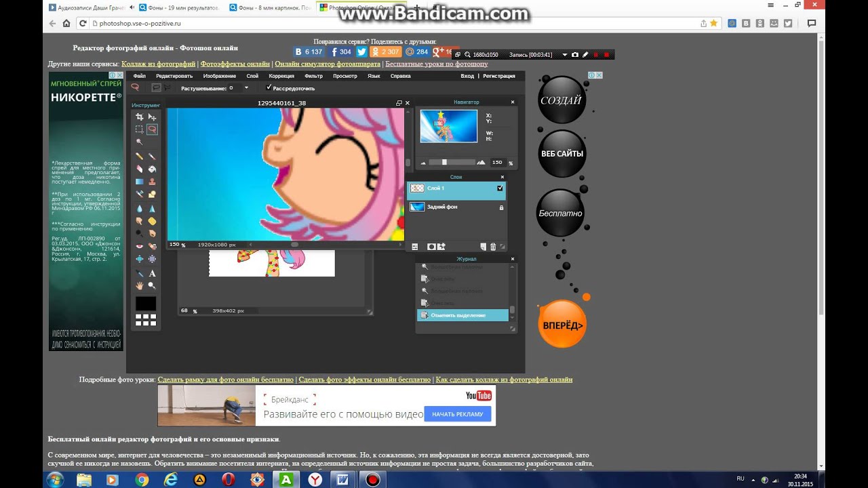Select the Brush tool
The image size is (868, 488).
pyautogui.click(x=152, y=157)
